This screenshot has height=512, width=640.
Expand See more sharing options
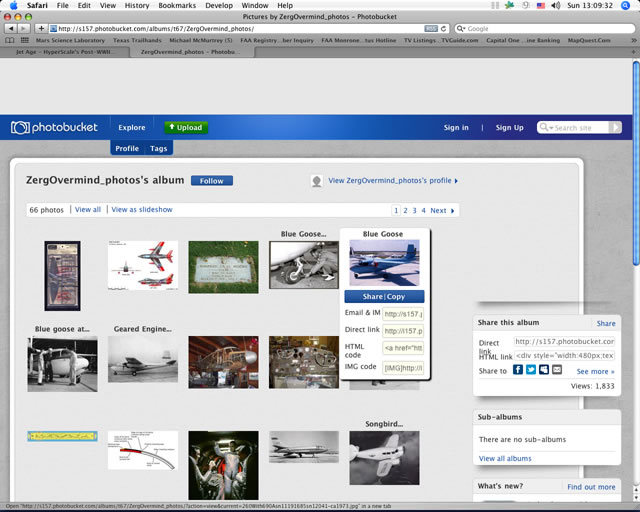point(596,371)
